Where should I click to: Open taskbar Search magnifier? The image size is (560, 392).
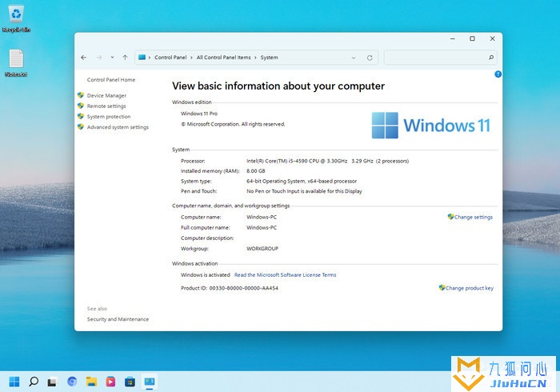click(x=34, y=382)
